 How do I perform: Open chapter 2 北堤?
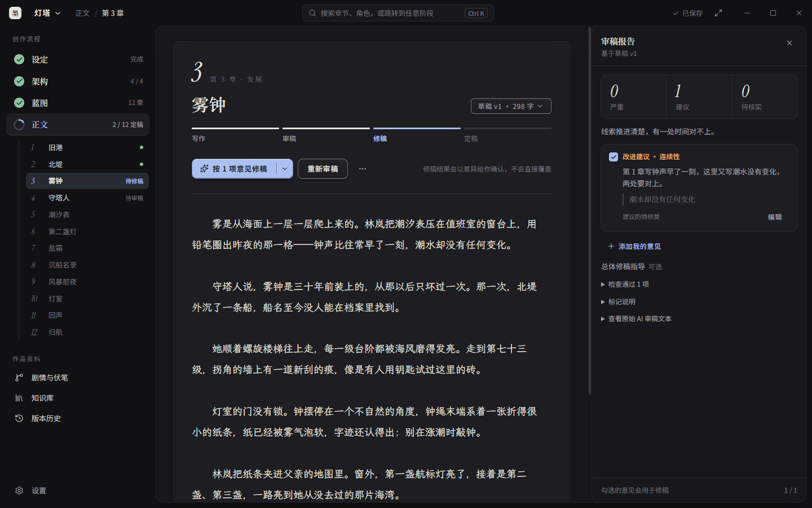(87, 164)
